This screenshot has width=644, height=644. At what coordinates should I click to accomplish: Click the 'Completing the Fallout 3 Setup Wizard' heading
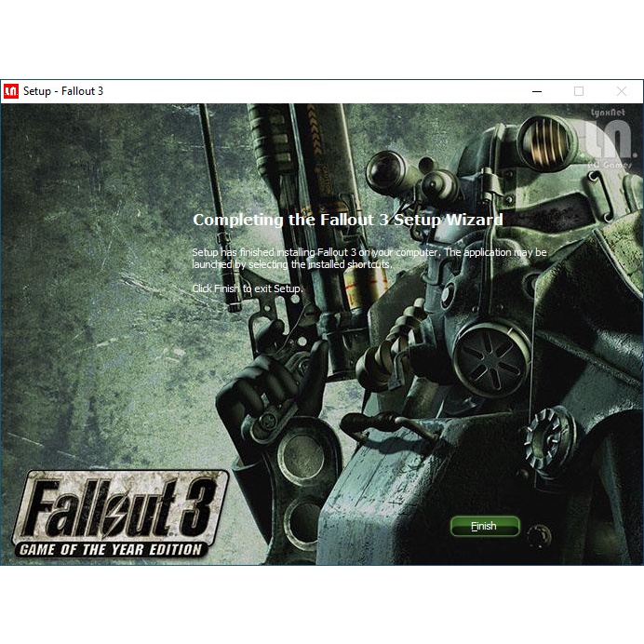coord(347,220)
